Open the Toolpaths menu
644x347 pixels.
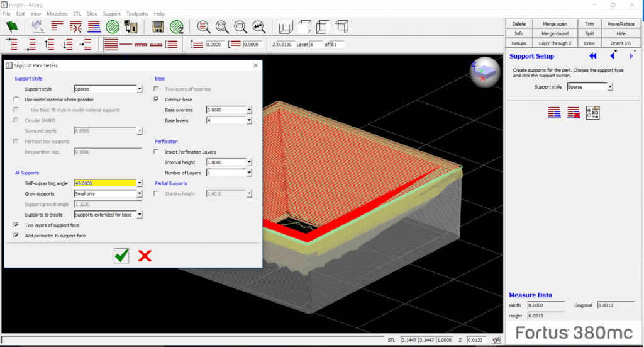[137, 13]
